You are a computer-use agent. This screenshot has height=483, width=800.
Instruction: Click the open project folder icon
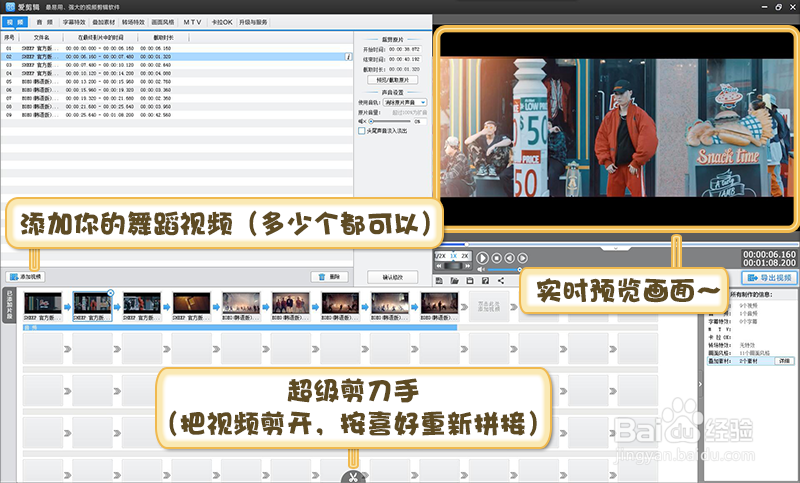pyautogui.click(x=455, y=281)
